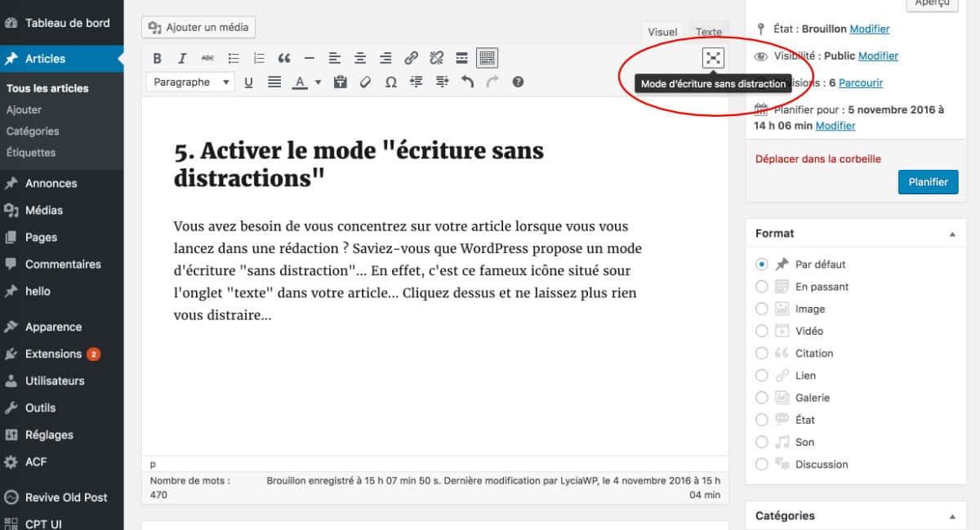Open the Paragraph style dropdown
The image size is (980, 530).
(x=189, y=82)
